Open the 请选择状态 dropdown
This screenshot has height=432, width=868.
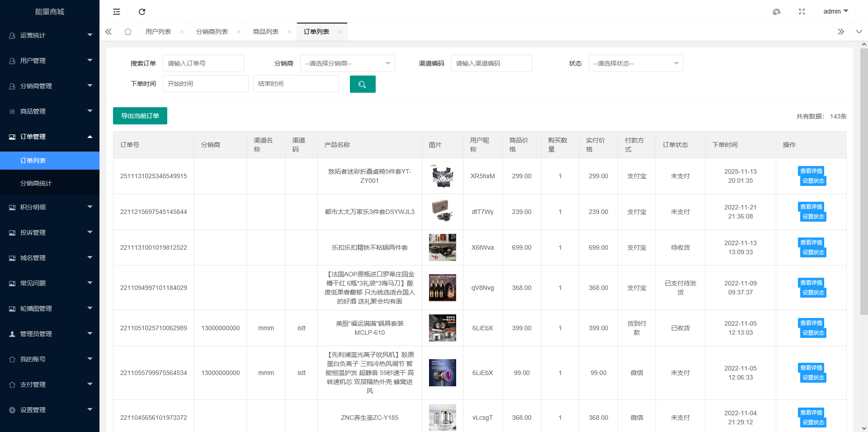636,63
